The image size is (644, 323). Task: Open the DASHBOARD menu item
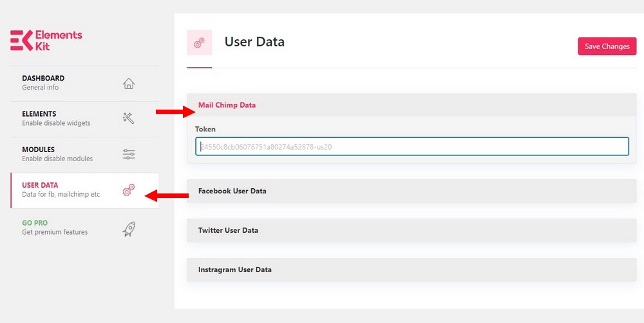click(84, 83)
